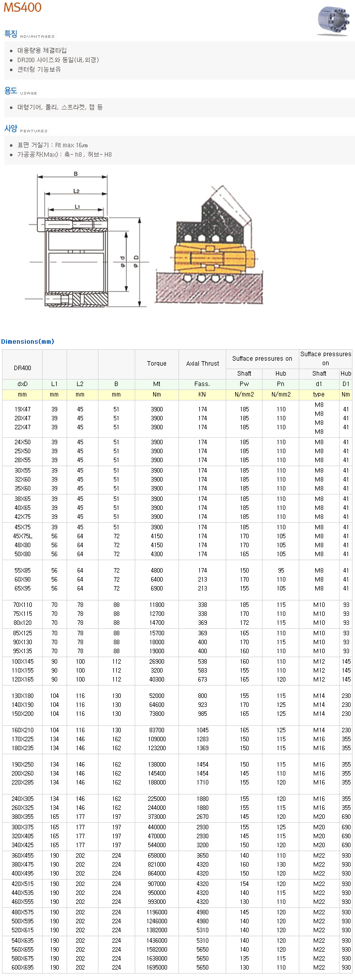This screenshot has height=980, width=355.
Task: Click the 가공공차(Max) tolerance line
Action: pos(65,154)
